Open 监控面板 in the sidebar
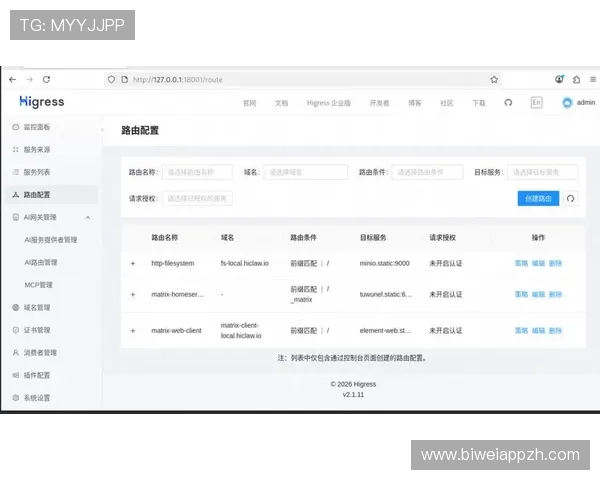 pyautogui.click(x=52, y=127)
